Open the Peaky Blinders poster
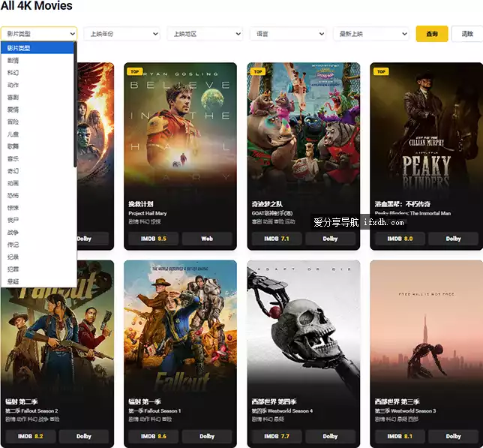Viewport: 483px width, 448px height. click(426, 128)
